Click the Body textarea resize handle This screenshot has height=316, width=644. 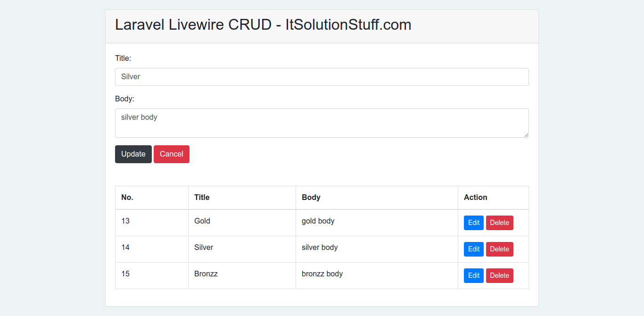click(526, 135)
